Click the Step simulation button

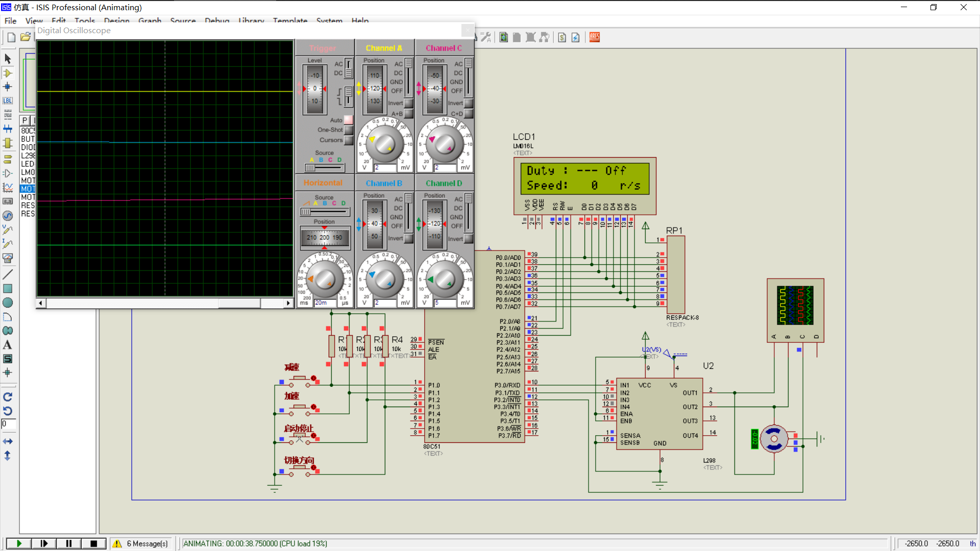[x=44, y=543]
